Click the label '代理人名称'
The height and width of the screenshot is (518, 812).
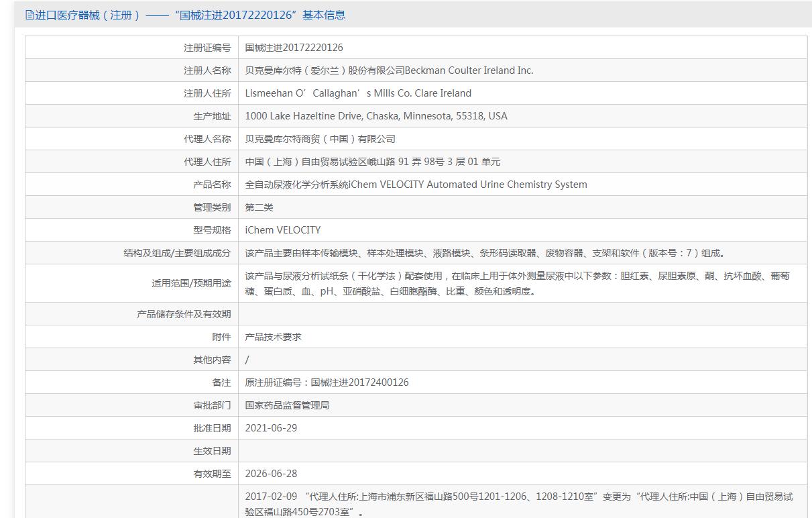(x=207, y=139)
